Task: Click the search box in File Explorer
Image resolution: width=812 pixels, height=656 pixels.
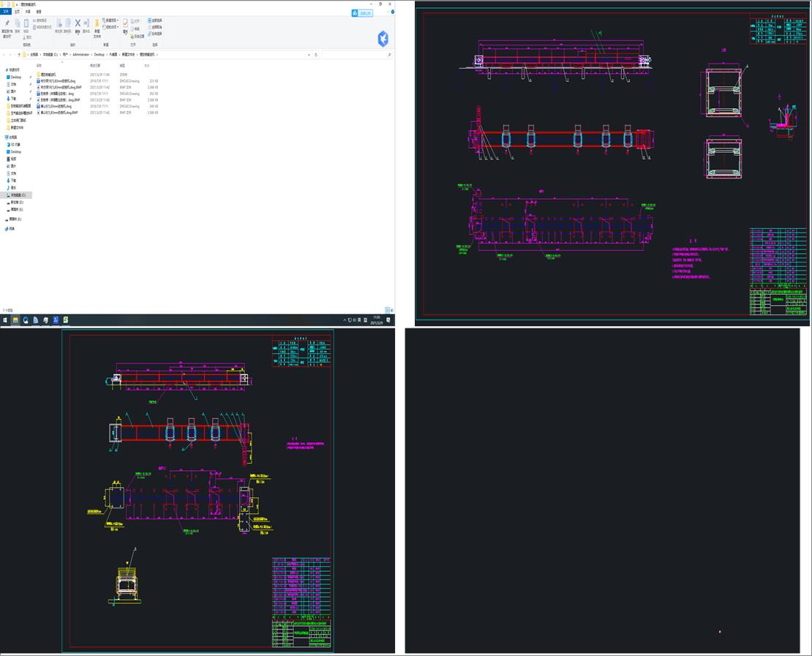Action: (x=355, y=55)
